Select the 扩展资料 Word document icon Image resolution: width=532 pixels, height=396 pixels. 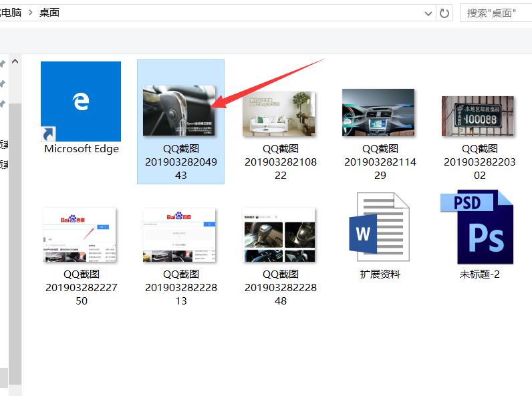[x=380, y=228]
